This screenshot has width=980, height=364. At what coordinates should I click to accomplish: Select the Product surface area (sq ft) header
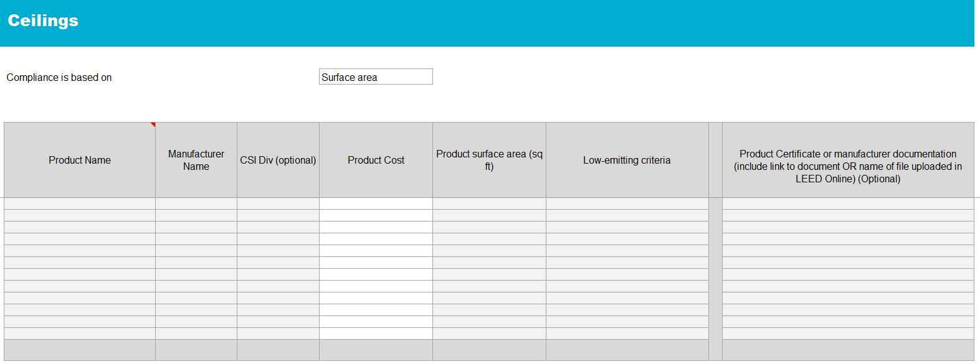489,160
